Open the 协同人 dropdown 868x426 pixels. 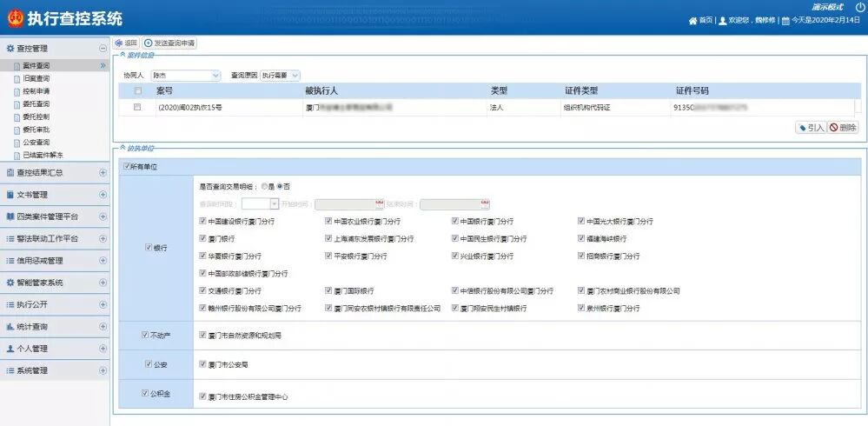pyautogui.click(x=185, y=76)
